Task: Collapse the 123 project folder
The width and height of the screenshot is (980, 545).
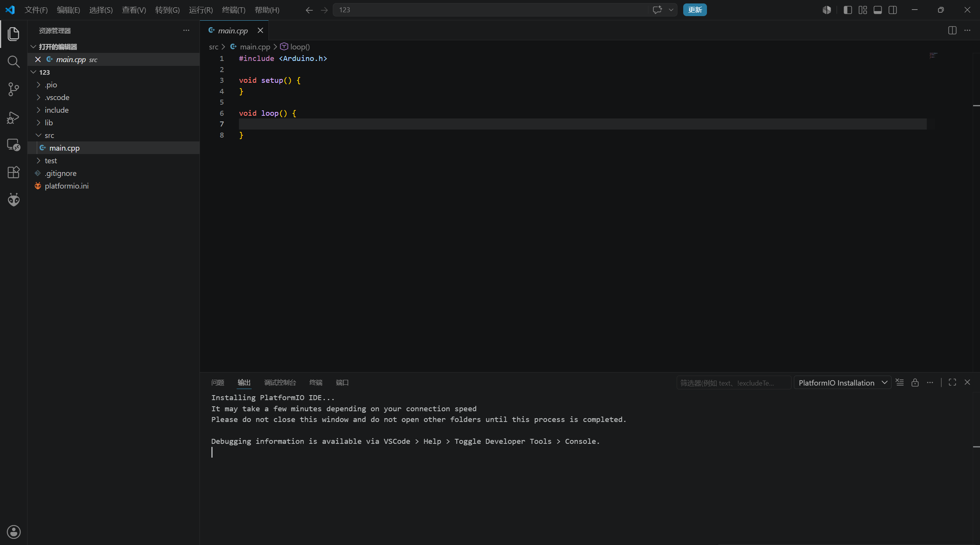Action: pyautogui.click(x=33, y=72)
